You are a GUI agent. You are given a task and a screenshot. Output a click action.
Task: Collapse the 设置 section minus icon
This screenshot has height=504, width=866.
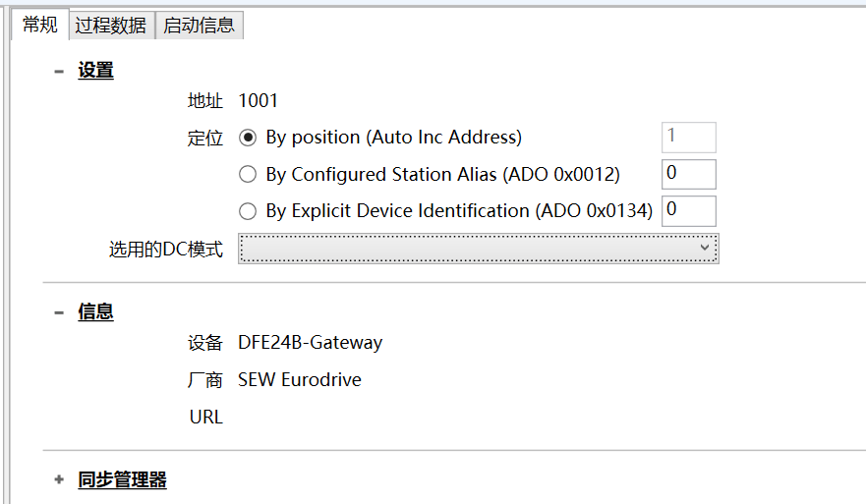59,71
